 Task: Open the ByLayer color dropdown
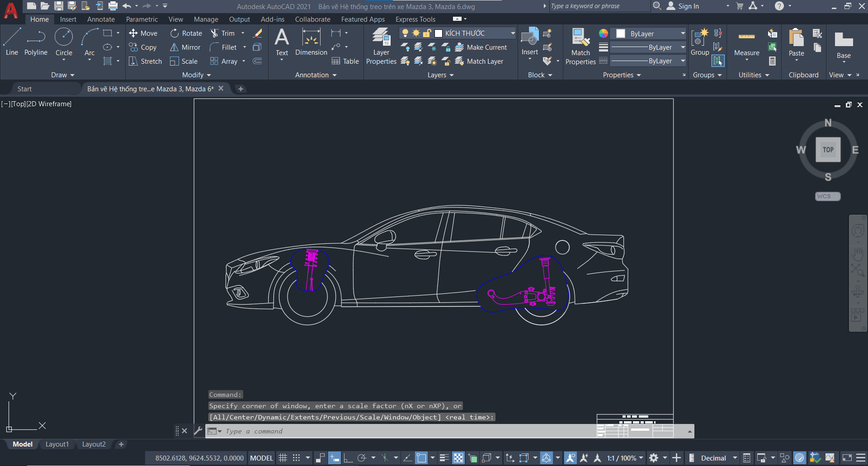pyautogui.click(x=683, y=33)
